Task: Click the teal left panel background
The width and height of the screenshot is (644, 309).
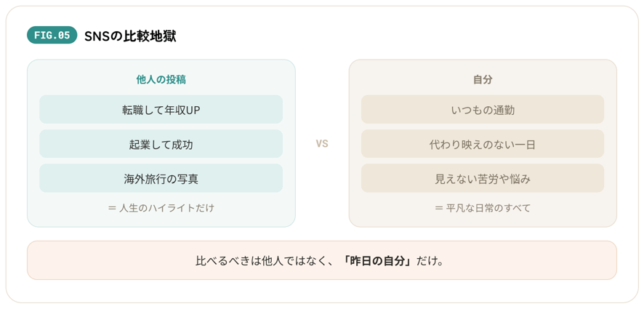Action: [161, 220]
